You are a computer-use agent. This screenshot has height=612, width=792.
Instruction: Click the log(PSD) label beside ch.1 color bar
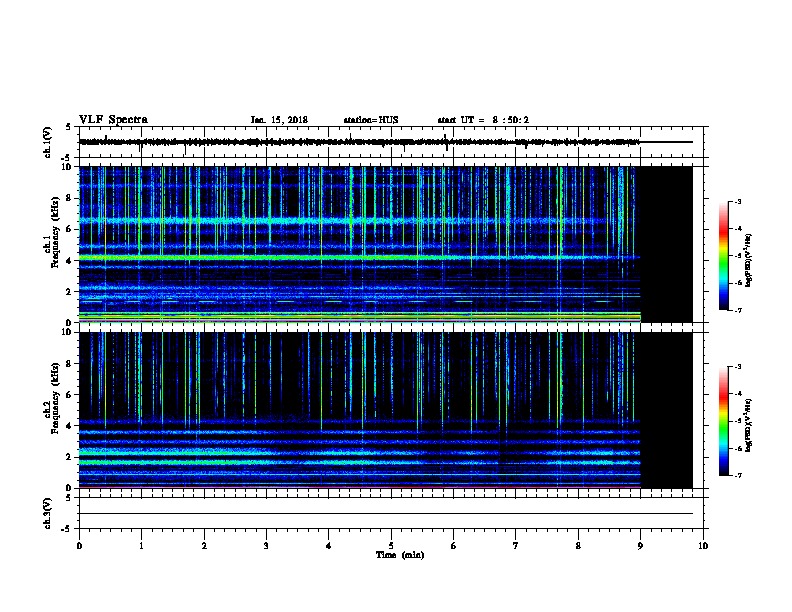point(749,260)
